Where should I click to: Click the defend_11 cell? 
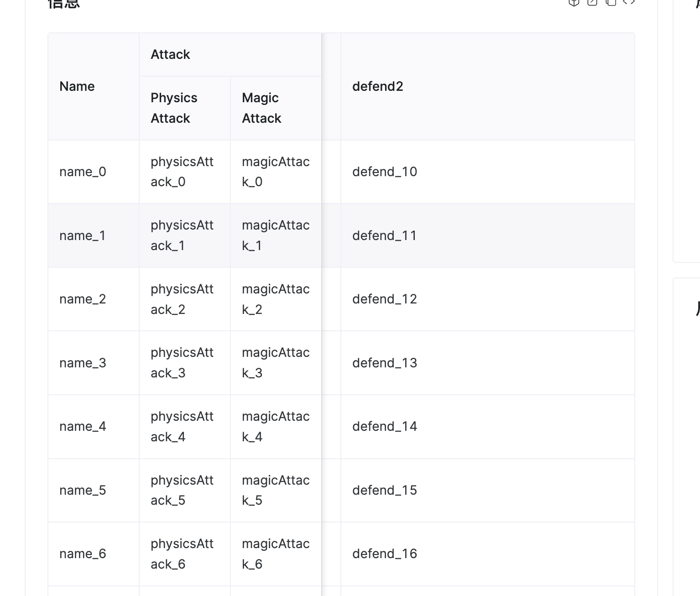coord(385,235)
